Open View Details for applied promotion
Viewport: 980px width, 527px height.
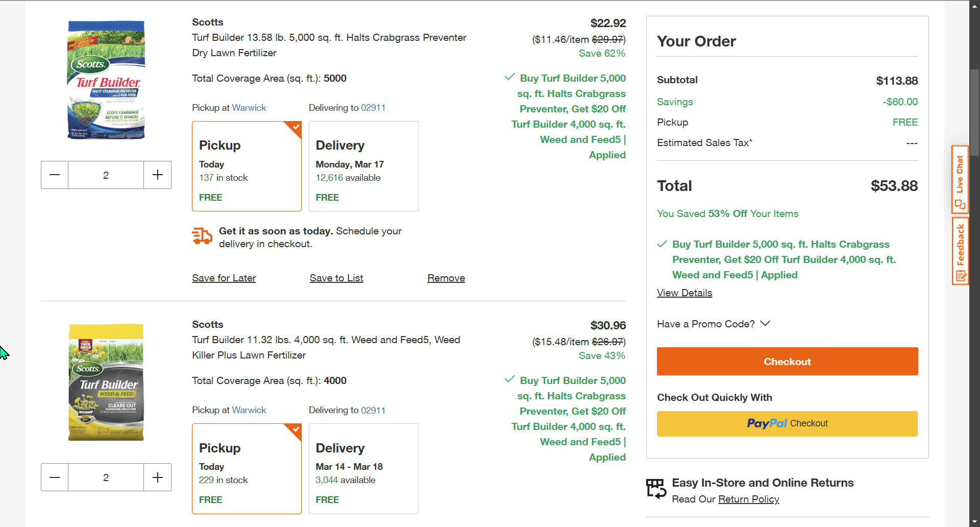click(684, 293)
